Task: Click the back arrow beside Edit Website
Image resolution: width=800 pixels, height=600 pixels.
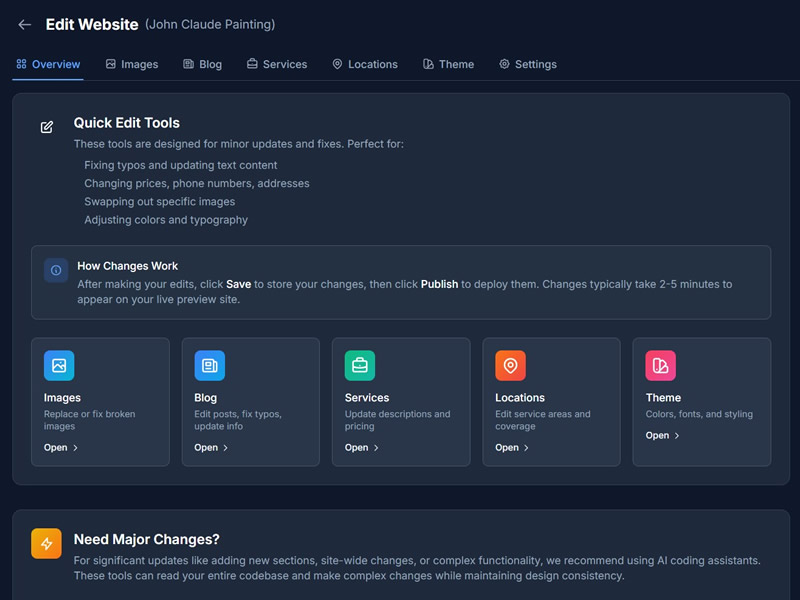Action: (x=25, y=25)
